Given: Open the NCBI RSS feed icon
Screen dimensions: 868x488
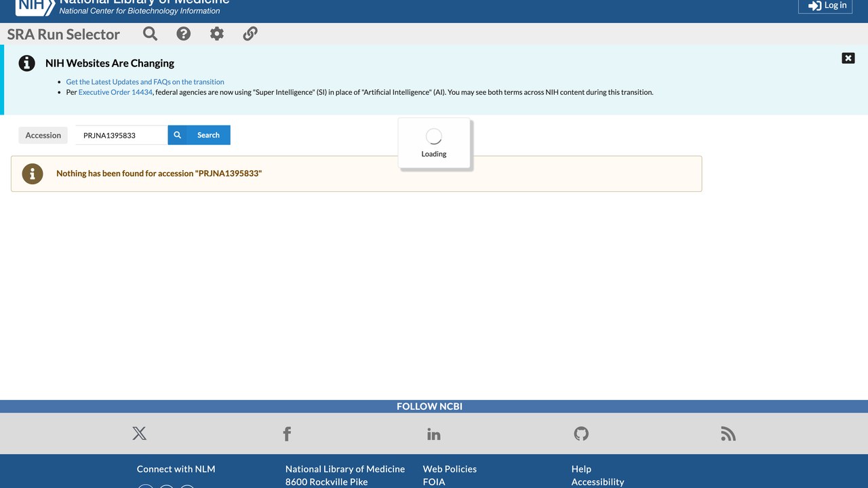Looking at the screenshot, I should coord(728,434).
